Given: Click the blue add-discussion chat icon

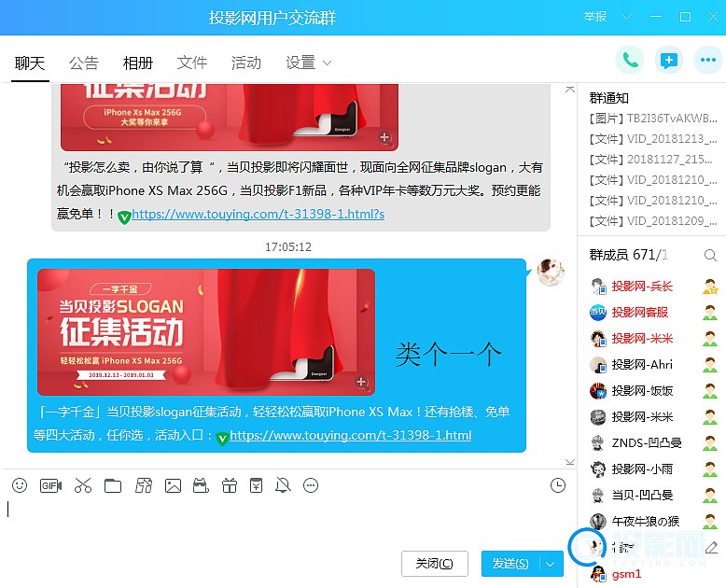Looking at the screenshot, I should (x=669, y=60).
